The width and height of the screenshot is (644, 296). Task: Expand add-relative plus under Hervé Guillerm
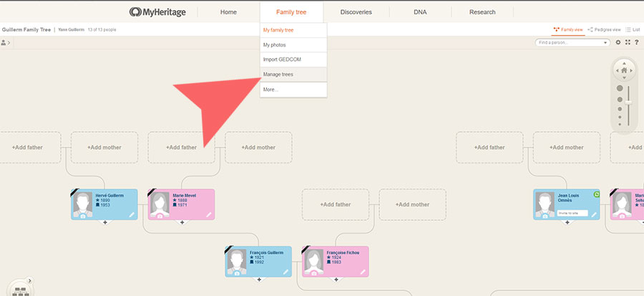coord(105,222)
